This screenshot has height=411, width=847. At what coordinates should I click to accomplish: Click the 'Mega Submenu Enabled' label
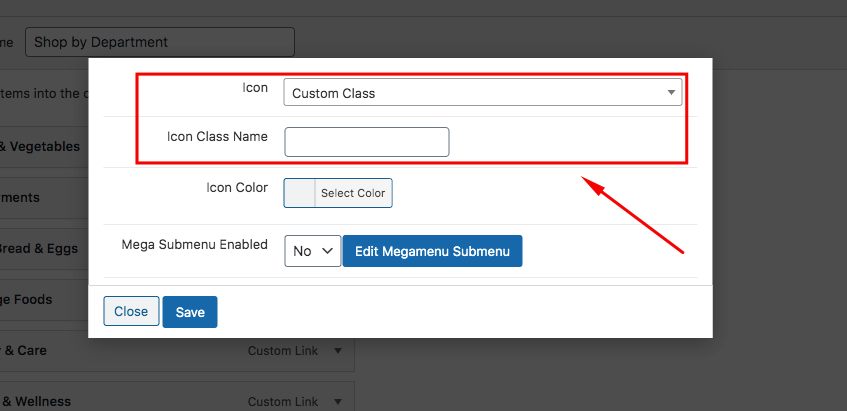[194, 244]
